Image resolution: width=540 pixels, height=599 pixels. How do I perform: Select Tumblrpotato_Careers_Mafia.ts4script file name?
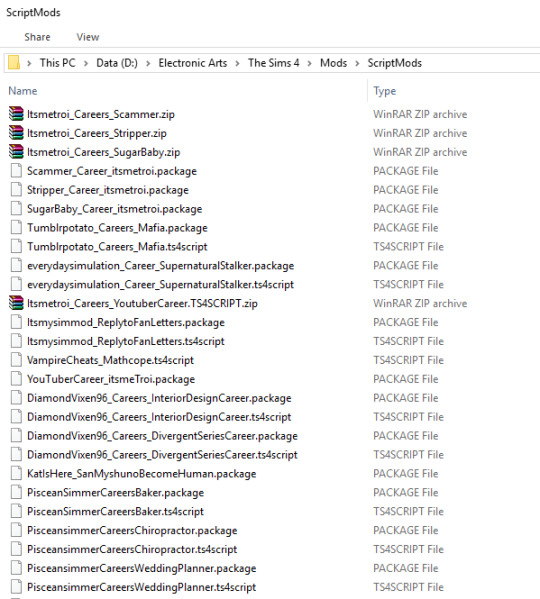[x=117, y=246]
